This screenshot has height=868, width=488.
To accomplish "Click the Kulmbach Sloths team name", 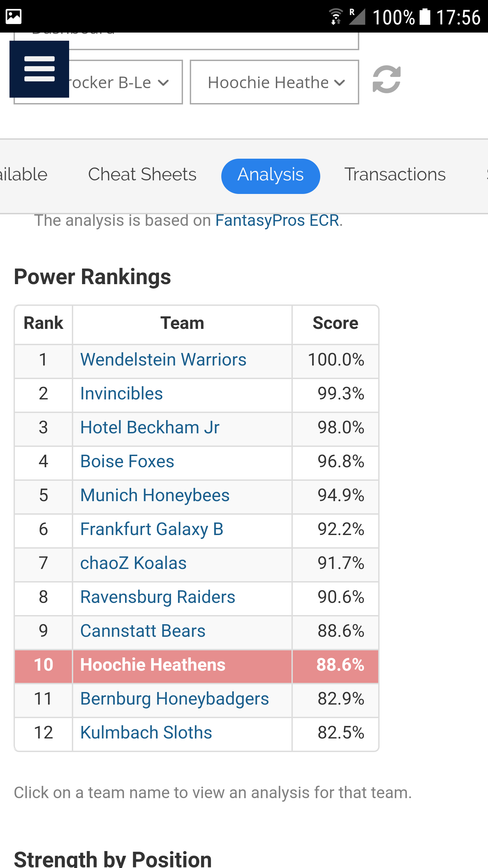I will pos(146,733).
